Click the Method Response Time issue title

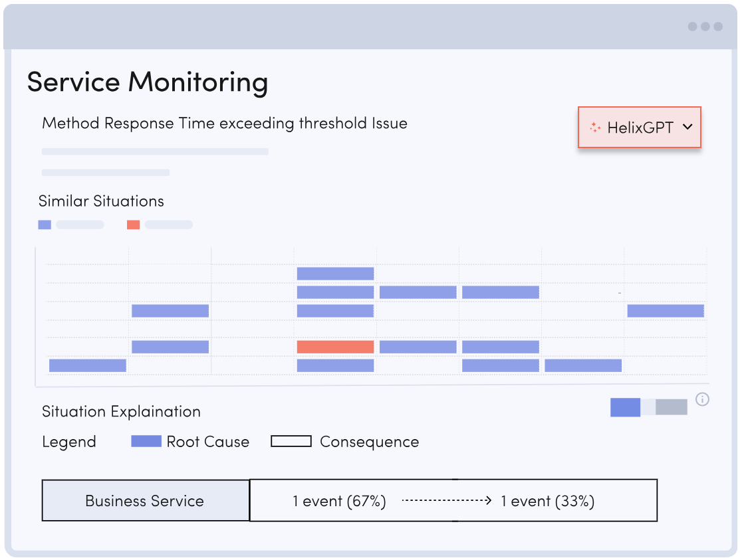(225, 123)
